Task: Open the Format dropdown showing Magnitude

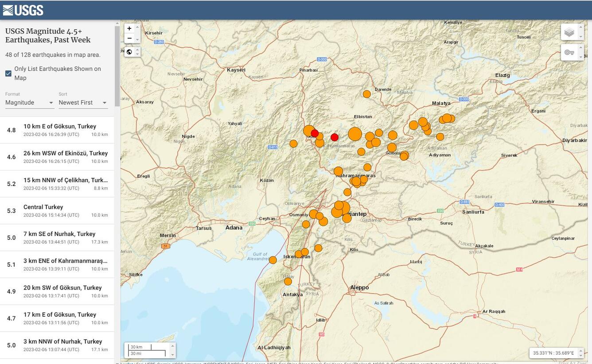Action: [x=29, y=102]
